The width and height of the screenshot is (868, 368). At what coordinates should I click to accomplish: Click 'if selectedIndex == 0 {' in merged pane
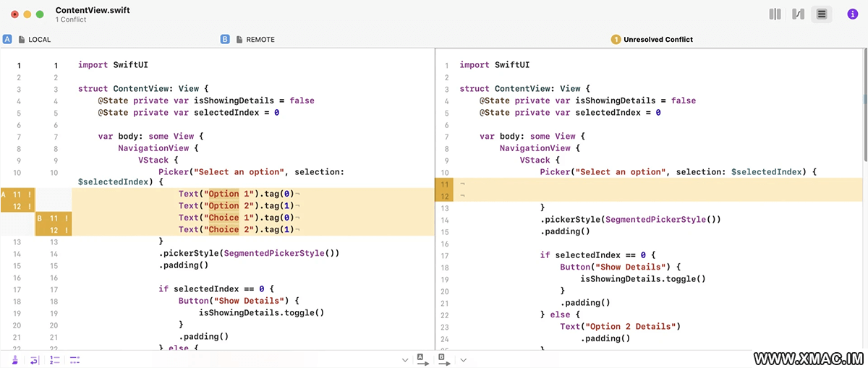598,255
